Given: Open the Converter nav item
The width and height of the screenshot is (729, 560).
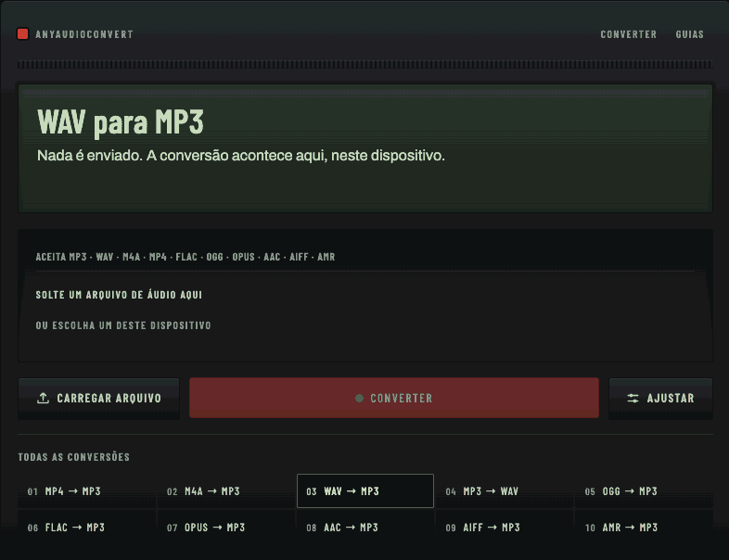Looking at the screenshot, I should 629,34.
